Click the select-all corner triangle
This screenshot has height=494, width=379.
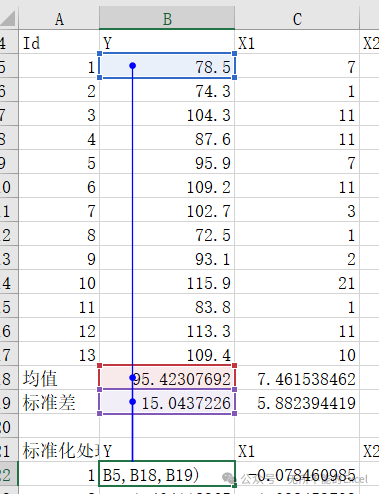8,18
